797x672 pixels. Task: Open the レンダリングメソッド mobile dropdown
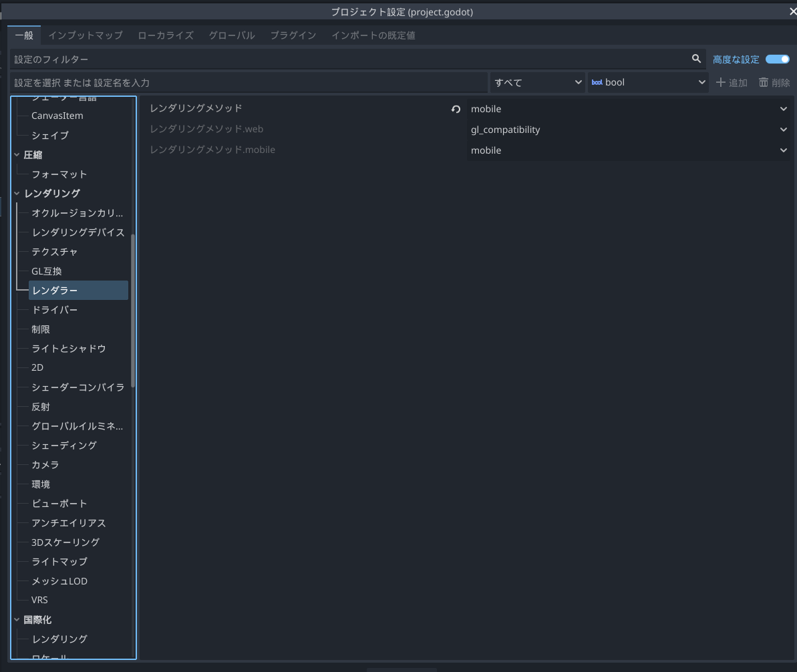629,109
